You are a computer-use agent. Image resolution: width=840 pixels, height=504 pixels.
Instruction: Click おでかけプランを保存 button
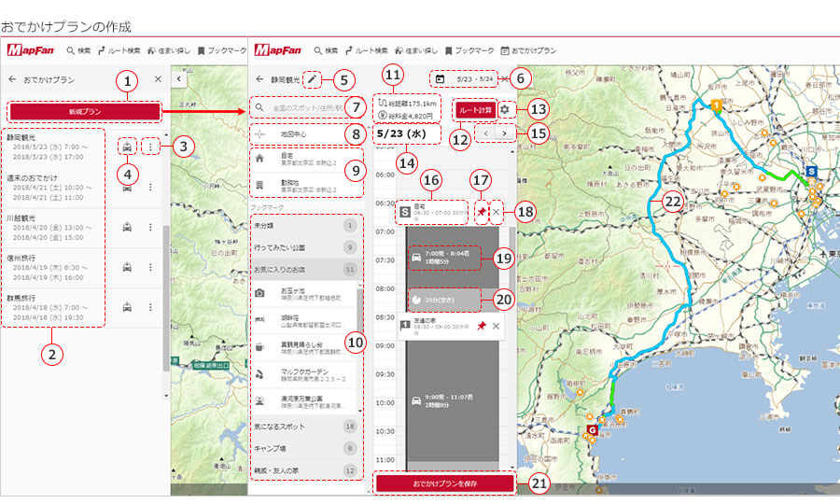(x=444, y=483)
